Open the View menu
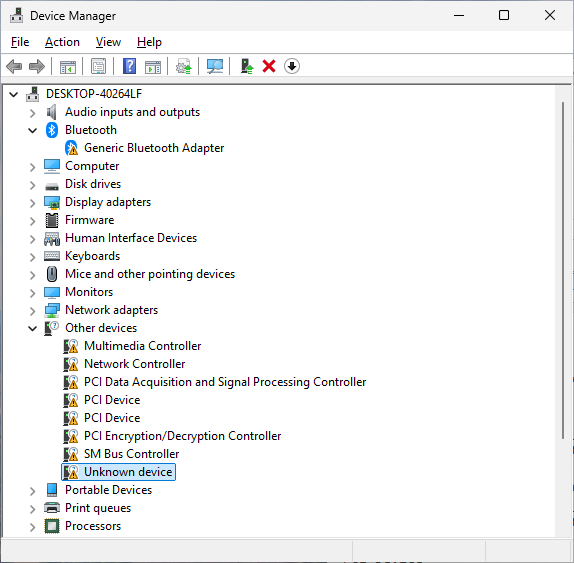The image size is (574, 563). click(x=108, y=42)
